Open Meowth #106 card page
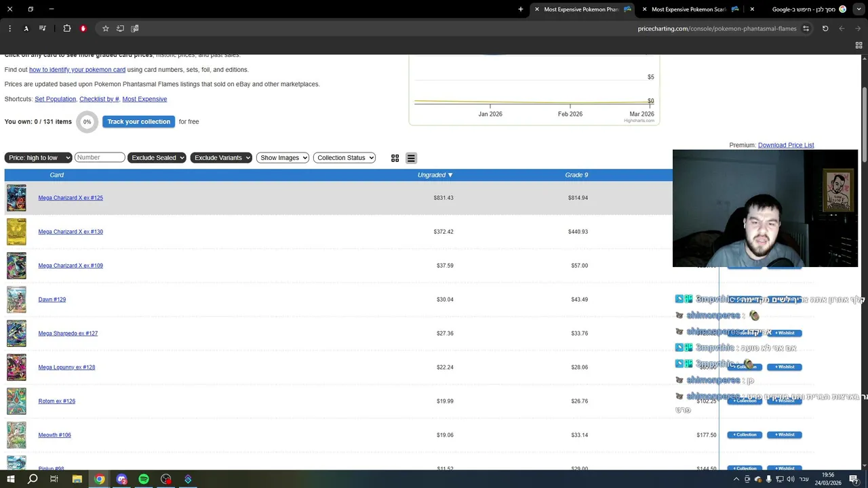868x488 pixels. pos(55,435)
